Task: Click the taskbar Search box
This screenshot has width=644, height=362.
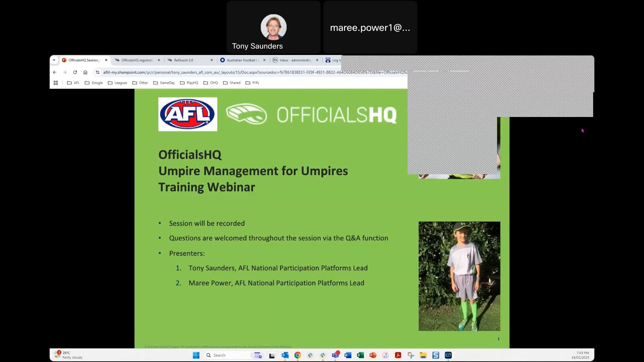Action: point(228,355)
